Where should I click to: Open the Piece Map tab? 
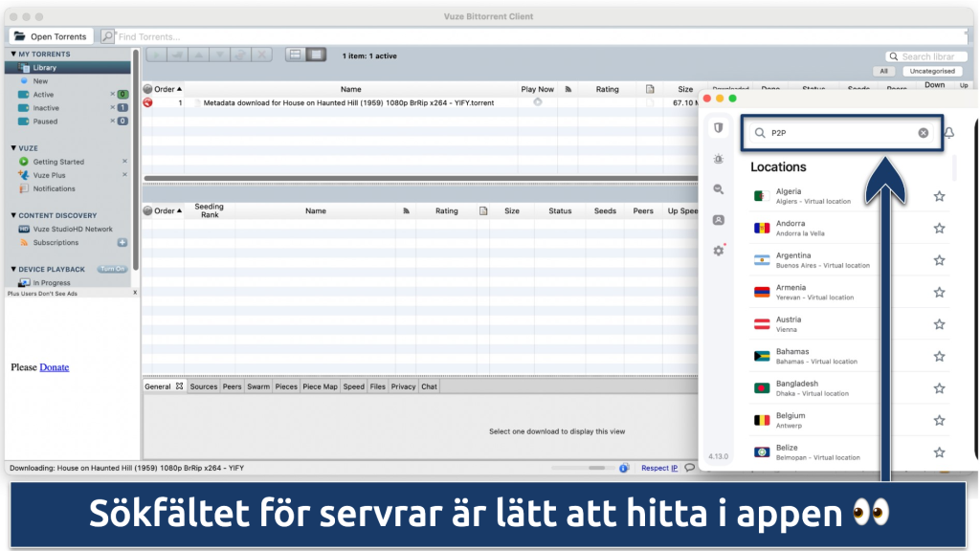(320, 386)
